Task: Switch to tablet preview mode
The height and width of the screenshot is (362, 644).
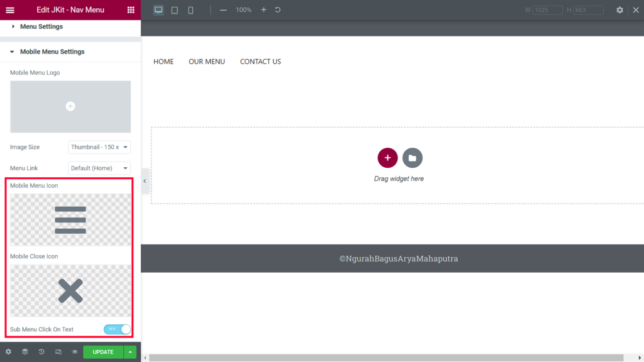Action: [x=174, y=9]
